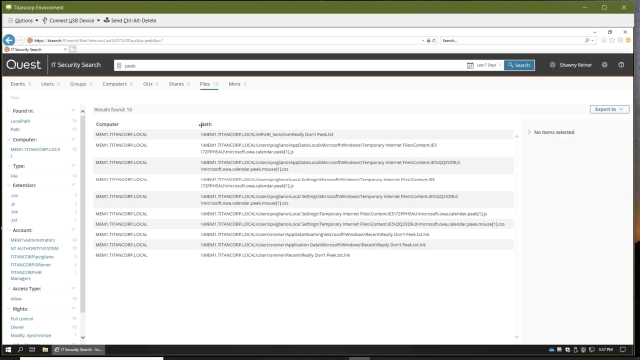Collapse the Computer facet group
Image resolution: width=640 pixels, height=360 pixels.
click(9, 140)
